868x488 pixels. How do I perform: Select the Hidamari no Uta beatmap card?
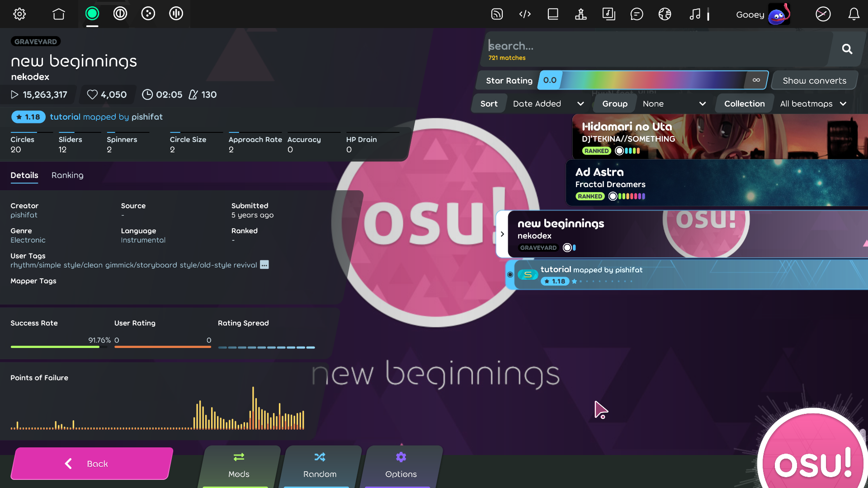click(x=720, y=136)
